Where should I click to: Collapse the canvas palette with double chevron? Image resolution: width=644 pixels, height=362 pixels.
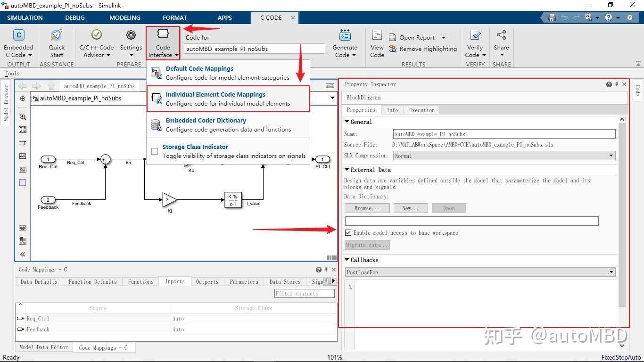[23, 254]
